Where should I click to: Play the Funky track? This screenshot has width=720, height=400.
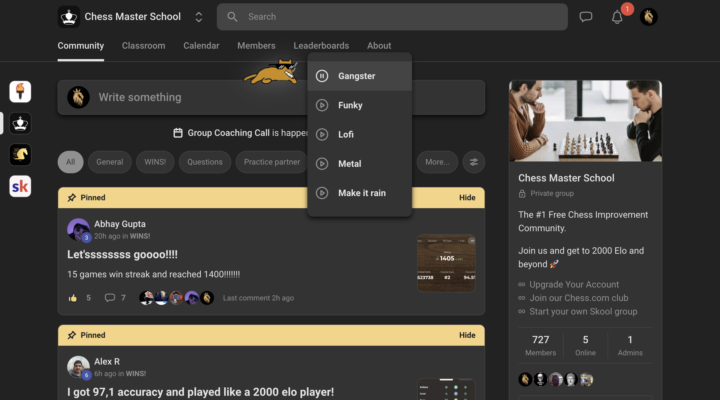[x=322, y=105]
